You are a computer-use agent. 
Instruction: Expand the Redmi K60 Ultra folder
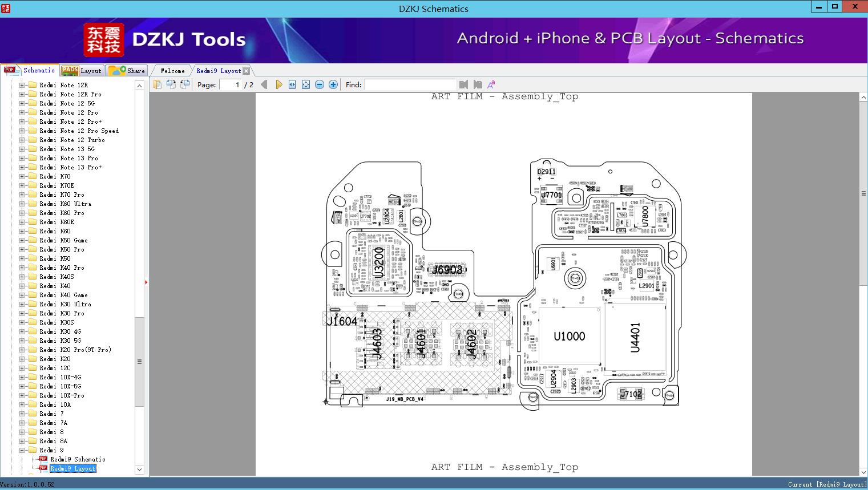point(22,204)
